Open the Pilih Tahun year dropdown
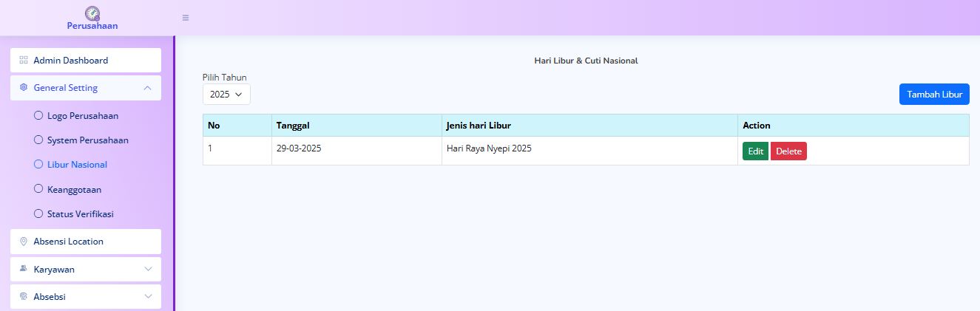This screenshot has width=980, height=311. coord(226,95)
